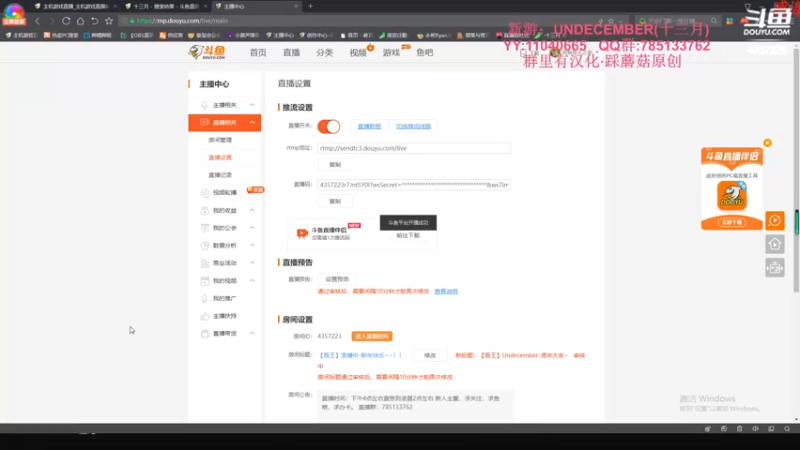Bookmark the page with the star icon
Screen dimensions: 800x450
click(x=109, y=21)
